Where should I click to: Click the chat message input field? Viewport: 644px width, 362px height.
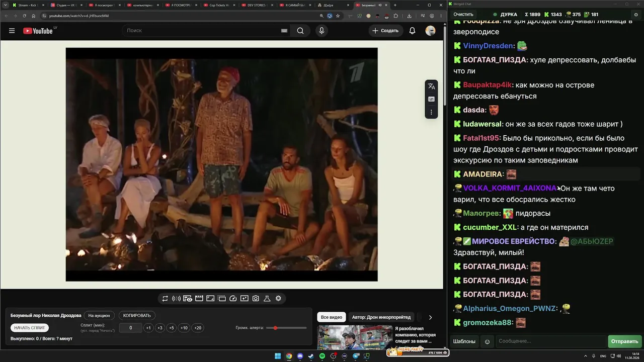tap(551, 342)
